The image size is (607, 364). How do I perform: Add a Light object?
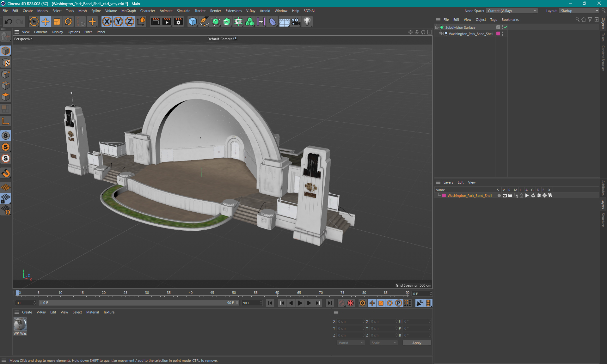pyautogui.click(x=307, y=21)
